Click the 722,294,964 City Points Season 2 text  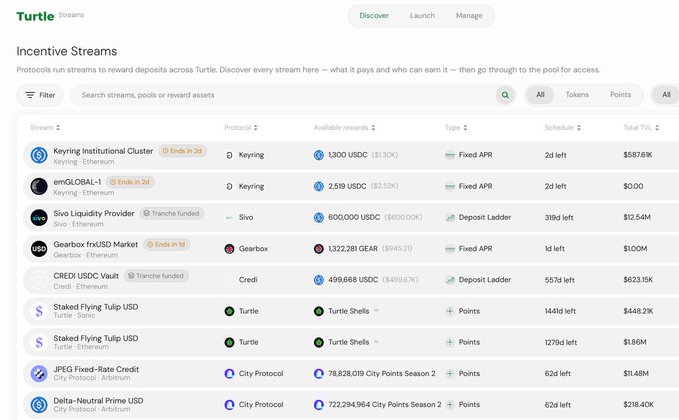click(x=385, y=404)
